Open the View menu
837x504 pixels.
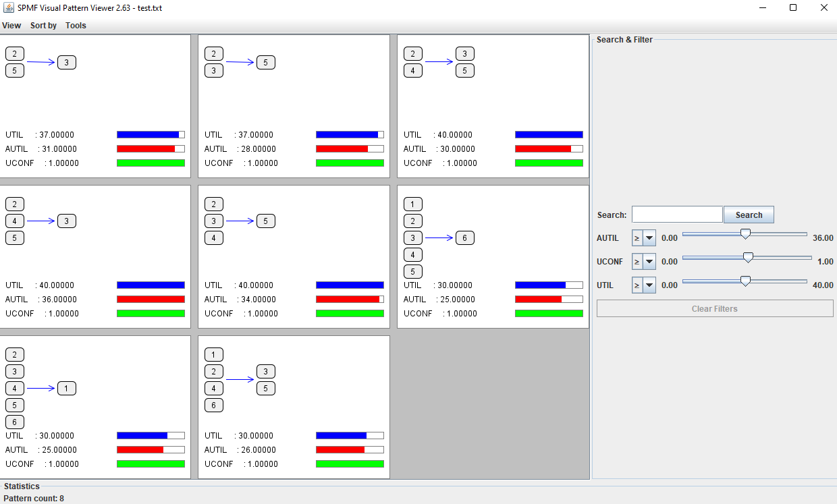(11, 26)
